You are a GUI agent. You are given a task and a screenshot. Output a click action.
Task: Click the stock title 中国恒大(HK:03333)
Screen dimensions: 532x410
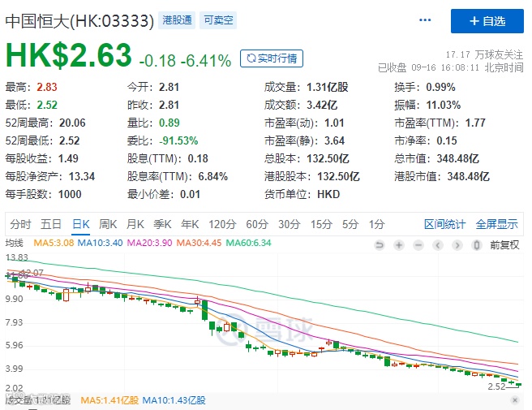pos(79,21)
